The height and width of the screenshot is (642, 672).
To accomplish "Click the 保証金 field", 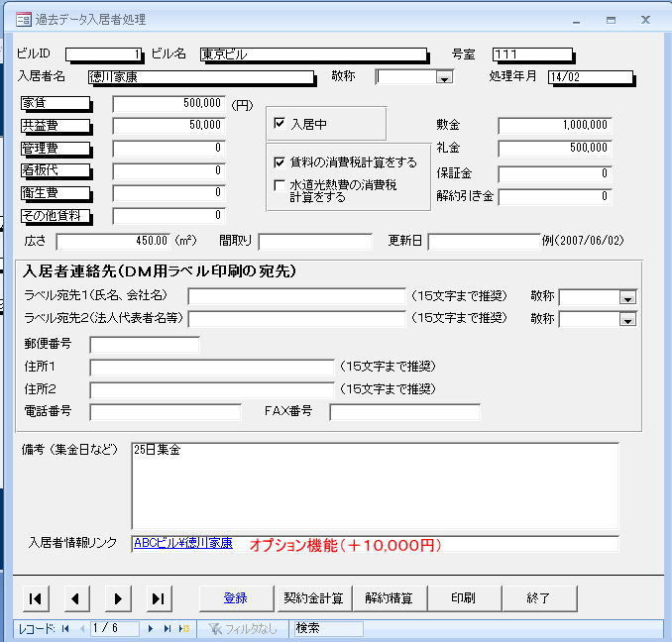I will click(x=555, y=174).
